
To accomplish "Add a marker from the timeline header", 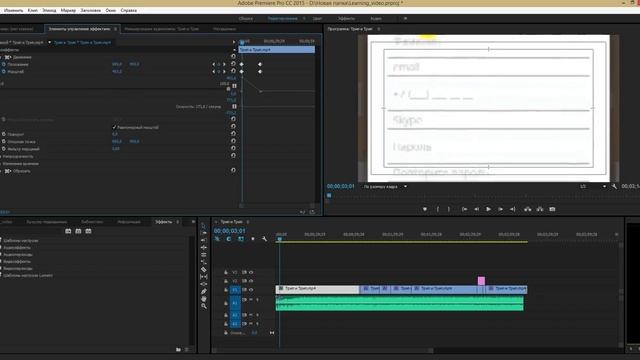I will point(253,239).
